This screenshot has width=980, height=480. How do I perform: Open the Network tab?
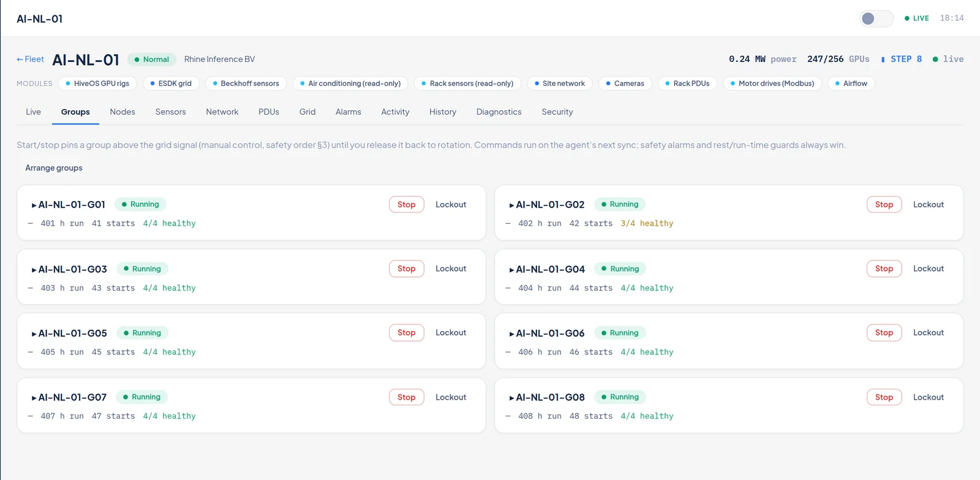tap(222, 112)
